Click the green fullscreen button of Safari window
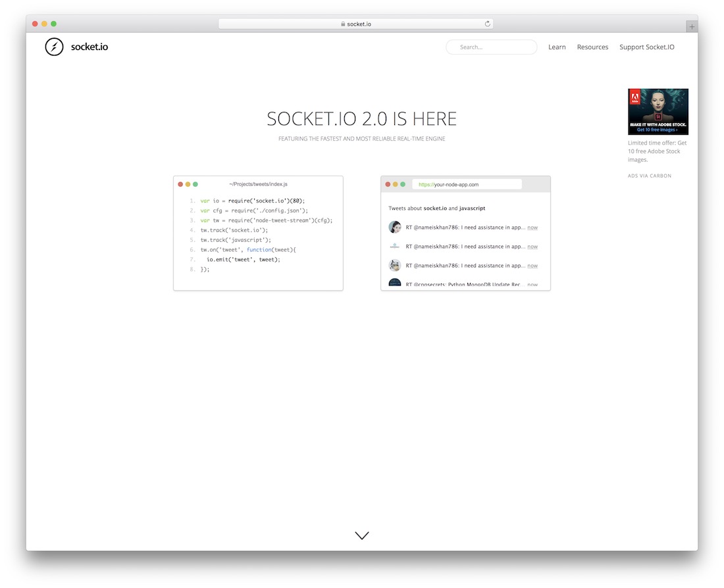The width and height of the screenshot is (724, 588). (53, 24)
